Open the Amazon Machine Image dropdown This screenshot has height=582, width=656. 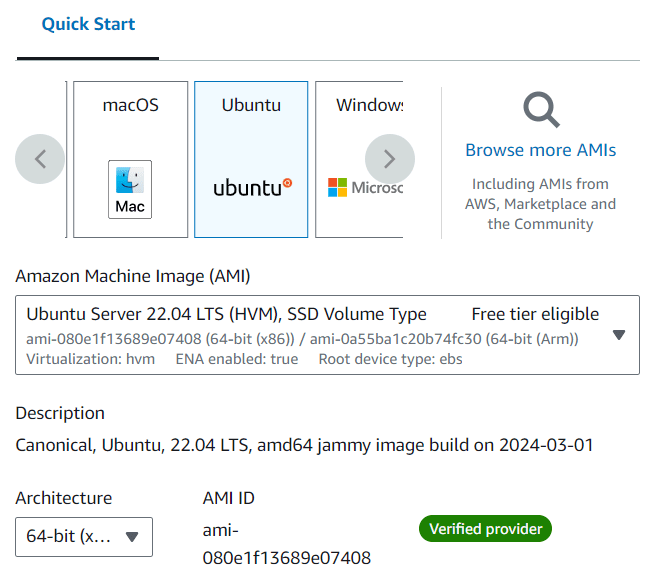pyautogui.click(x=327, y=335)
